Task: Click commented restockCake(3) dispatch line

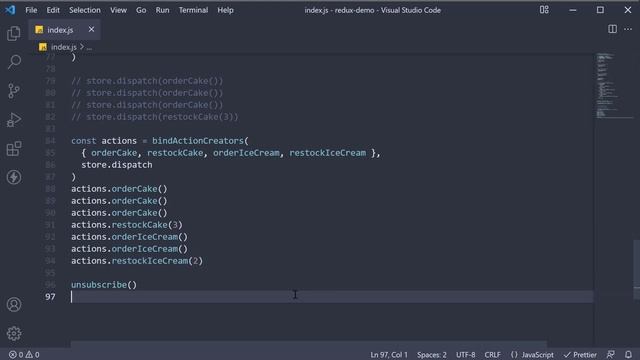Action: pyautogui.click(x=154, y=117)
